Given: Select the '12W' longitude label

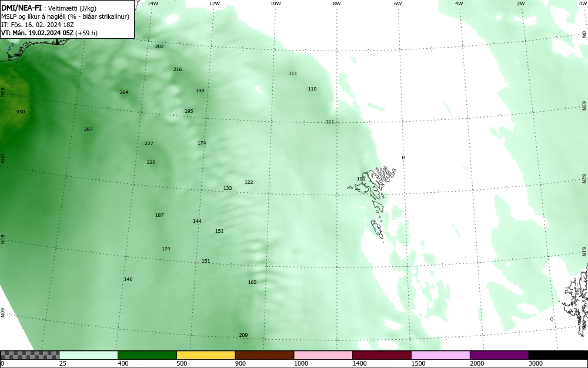Looking at the screenshot, I should [214, 4].
